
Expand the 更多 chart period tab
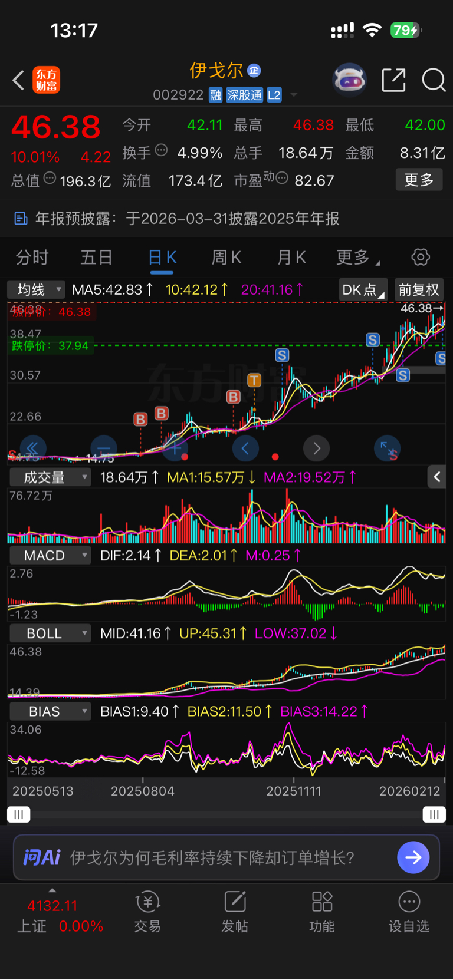click(x=357, y=258)
